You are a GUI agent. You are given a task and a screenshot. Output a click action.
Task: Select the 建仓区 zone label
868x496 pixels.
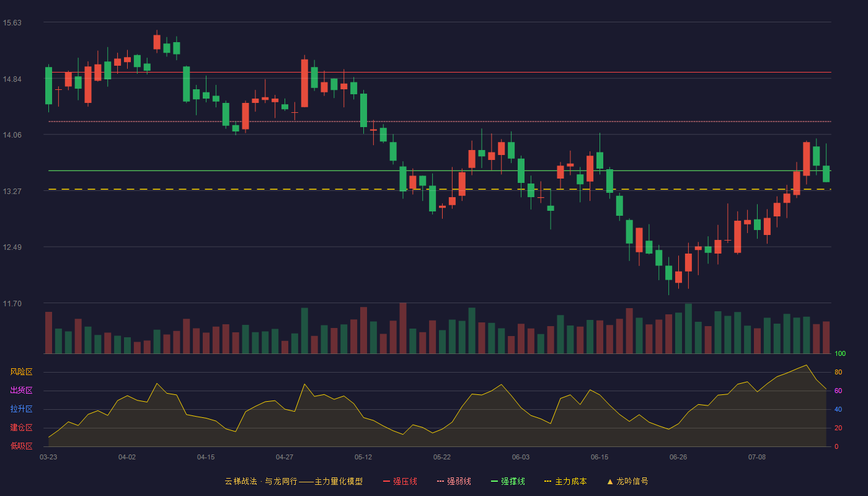click(x=21, y=428)
